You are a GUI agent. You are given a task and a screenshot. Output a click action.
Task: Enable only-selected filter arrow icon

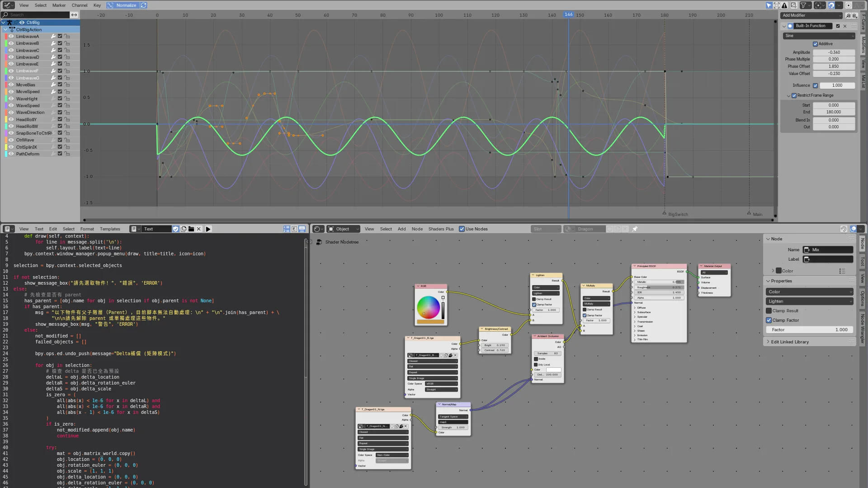(x=769, y=5)
